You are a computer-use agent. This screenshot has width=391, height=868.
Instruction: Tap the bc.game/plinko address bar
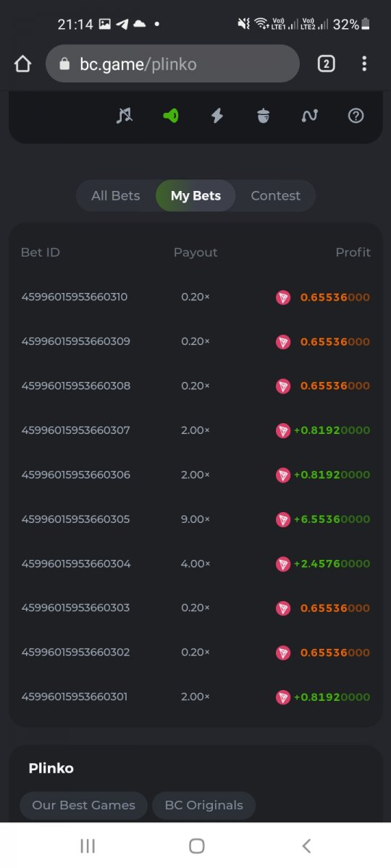pos(172,64)
